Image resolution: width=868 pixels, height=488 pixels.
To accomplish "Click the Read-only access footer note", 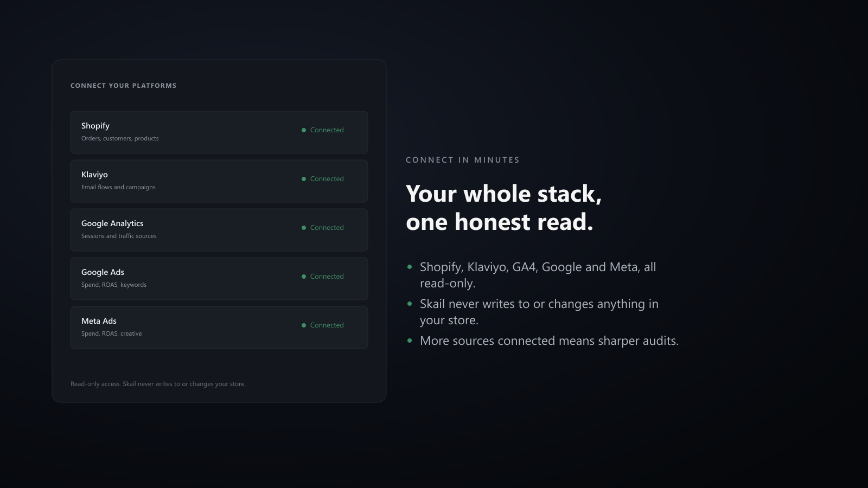I will (x=158, y=384).
